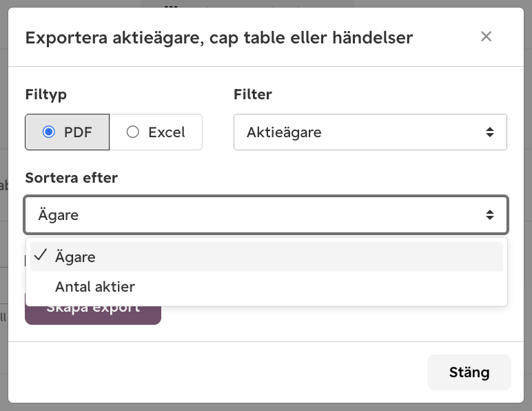Close the export dialog with the X icon
Screen dimensions: 532x411
point(486,37)
